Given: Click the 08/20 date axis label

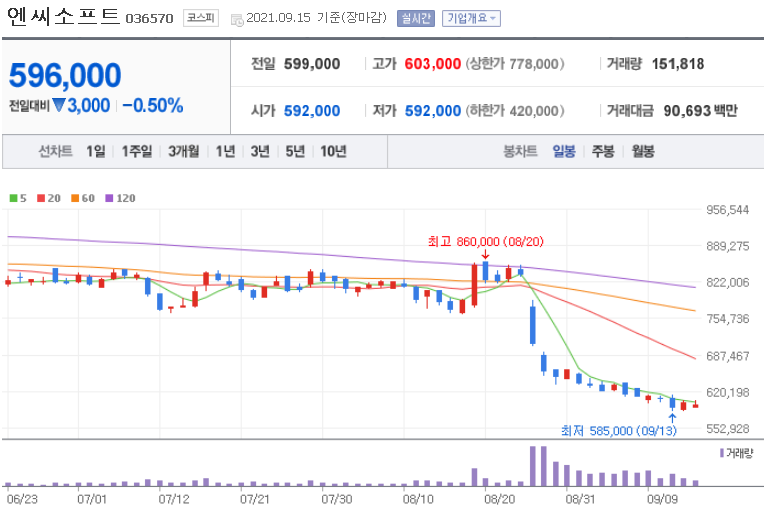Looking at the screenshot, I should [x=499, y=499].
